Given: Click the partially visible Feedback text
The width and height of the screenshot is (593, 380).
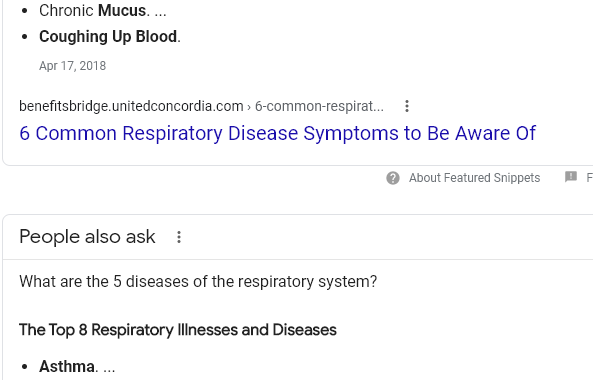Looking at the screenshot, I should pyautogui.click(x=589, y=178).
